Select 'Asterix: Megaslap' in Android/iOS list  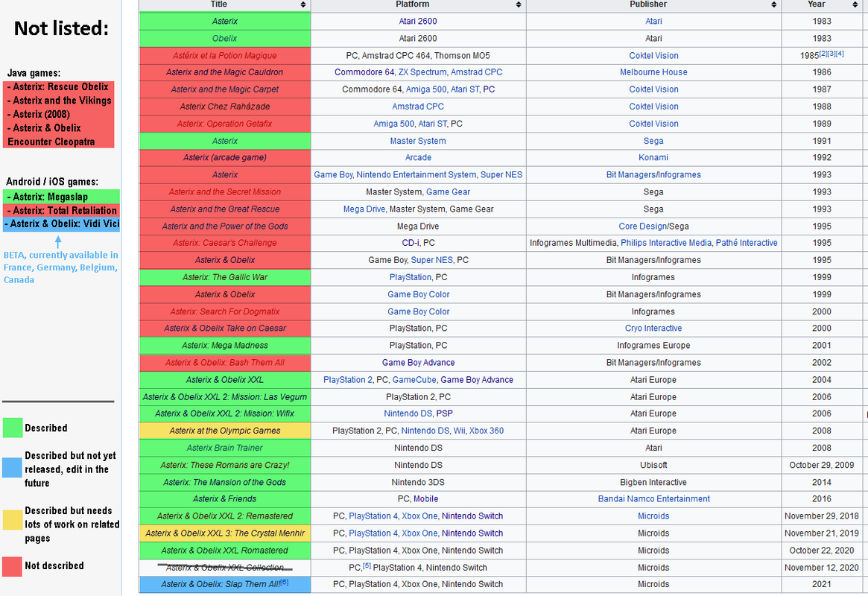(61, 197)
